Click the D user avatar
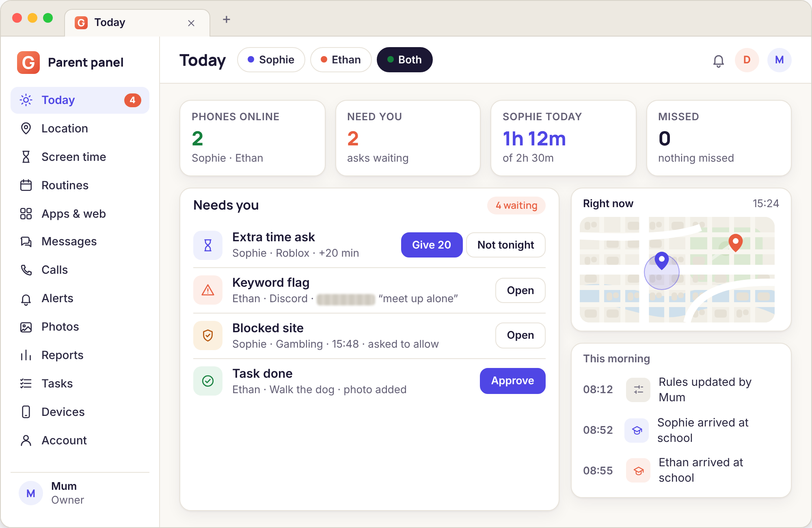This screenshot has width=812, height=528. [x=747, y=60]
